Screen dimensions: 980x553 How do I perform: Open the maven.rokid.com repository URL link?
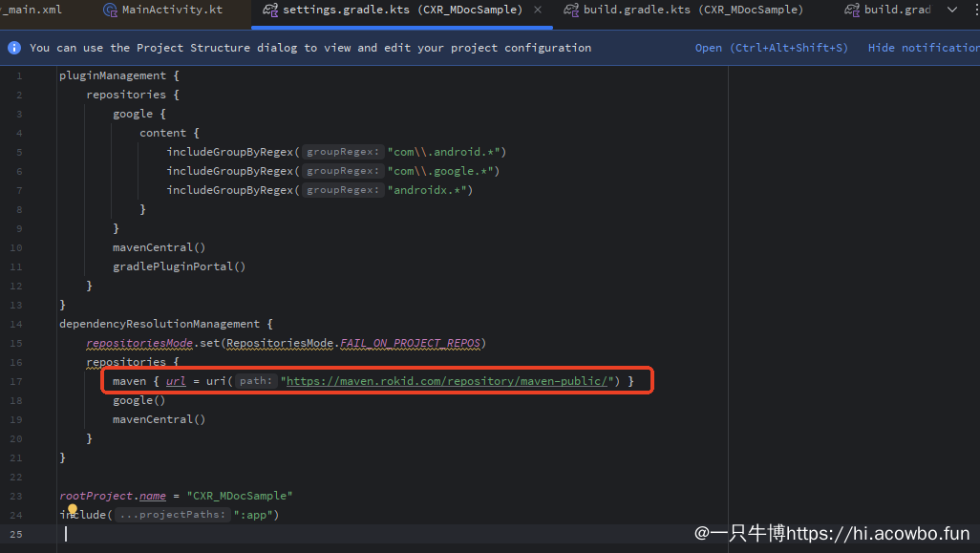click(447, 381)
